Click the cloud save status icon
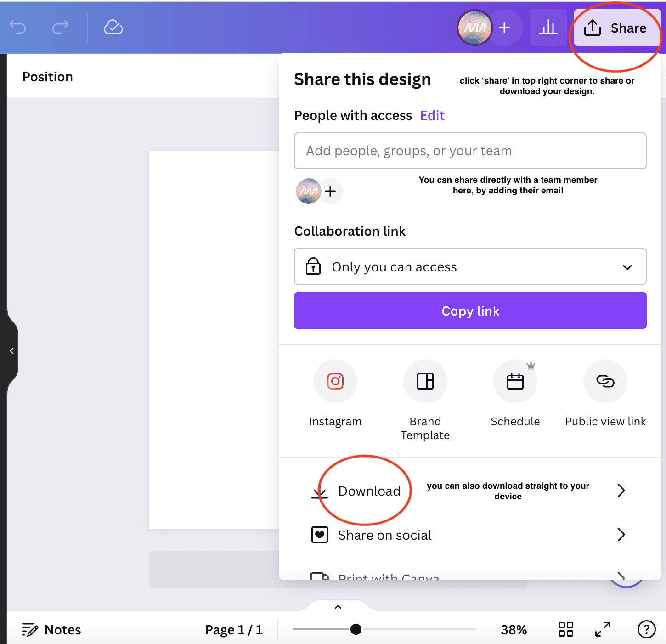The height and width of the screenshot is (644, 666). [x=113, y=28]
